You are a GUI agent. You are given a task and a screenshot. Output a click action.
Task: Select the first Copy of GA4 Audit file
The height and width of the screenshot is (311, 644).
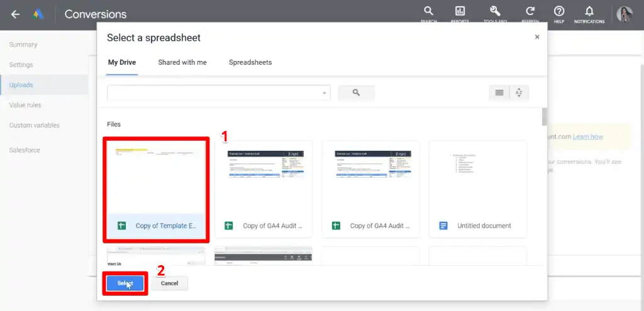click(x=264, y=190)
